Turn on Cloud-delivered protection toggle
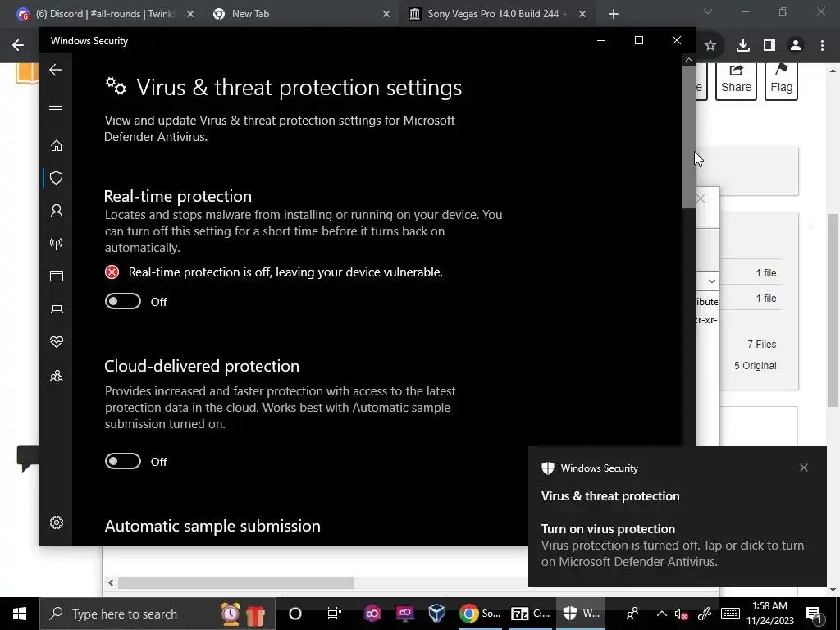 point(123,461)
